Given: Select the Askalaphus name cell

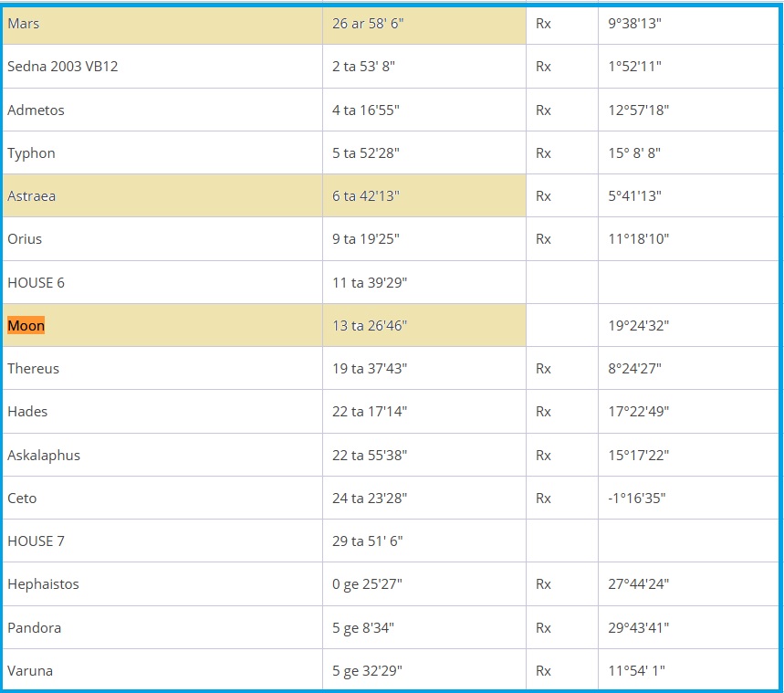Looking at the screenshot, I should (x=44, y=456).
